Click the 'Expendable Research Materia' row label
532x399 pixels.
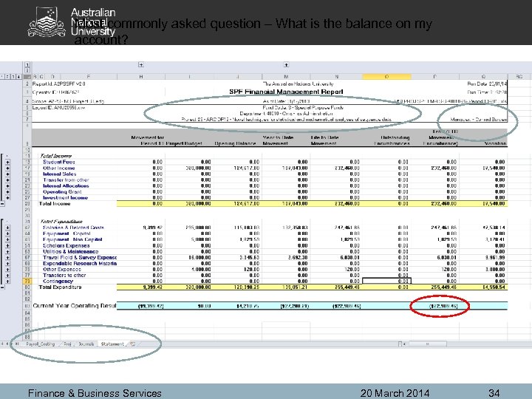click(80, 264)
